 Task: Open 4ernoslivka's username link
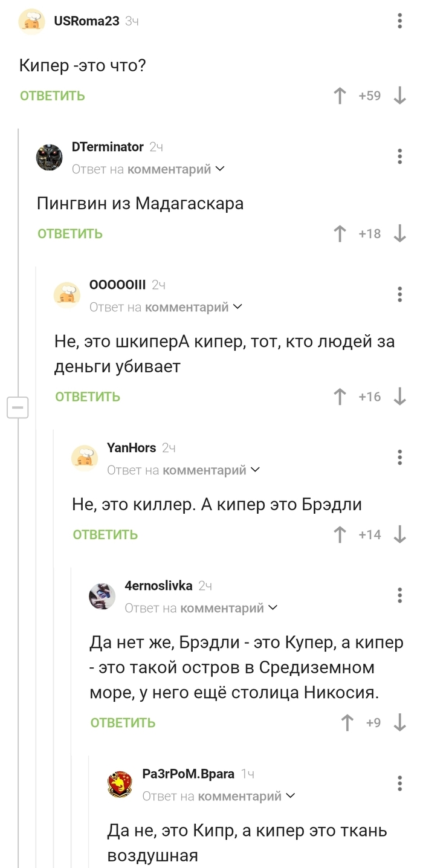(158, 585)
